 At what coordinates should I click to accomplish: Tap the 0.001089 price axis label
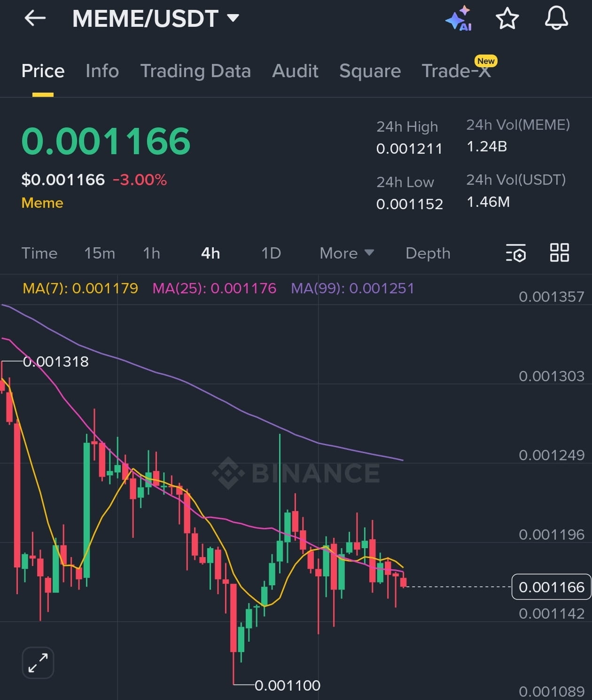click(552, 692)
